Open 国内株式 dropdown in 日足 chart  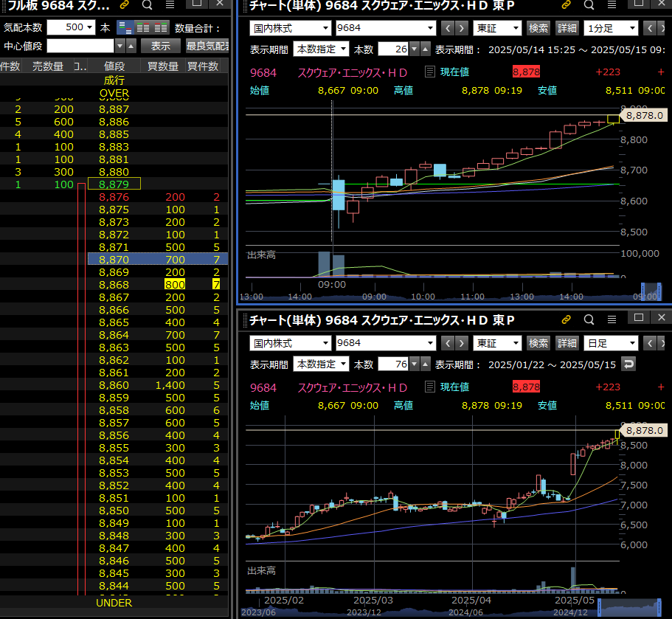[x=290, y=343]
